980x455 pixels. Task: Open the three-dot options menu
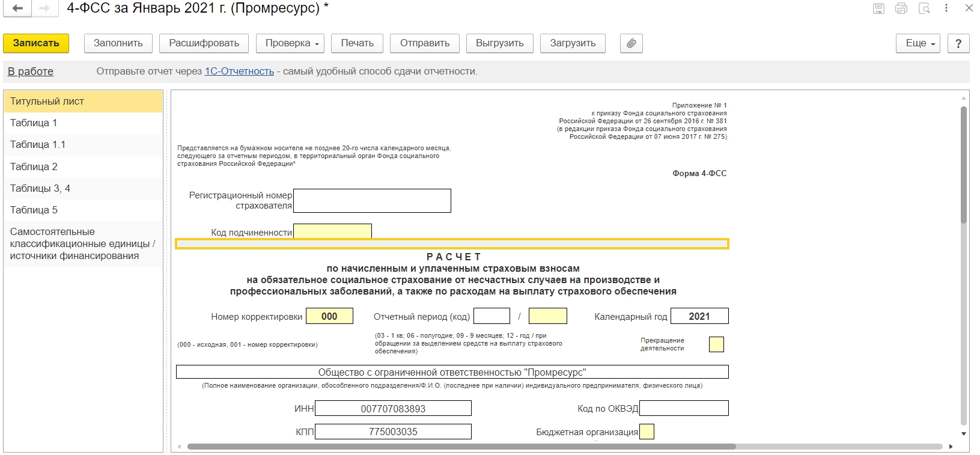(x=946, y=8)
